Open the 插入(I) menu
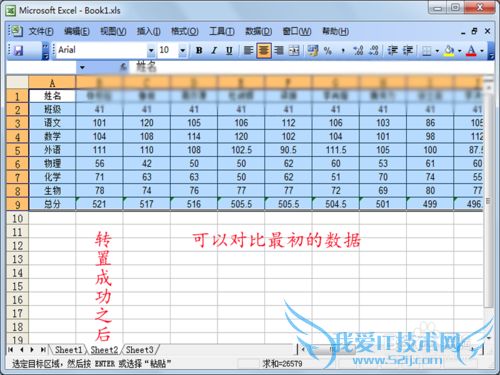 tap(148, 31)
